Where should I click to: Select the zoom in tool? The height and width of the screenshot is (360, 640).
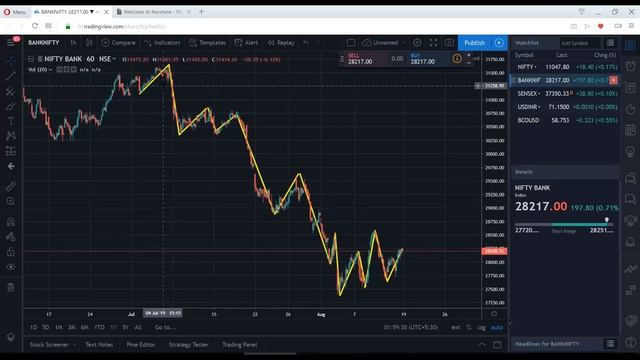(x=11, y=201)
